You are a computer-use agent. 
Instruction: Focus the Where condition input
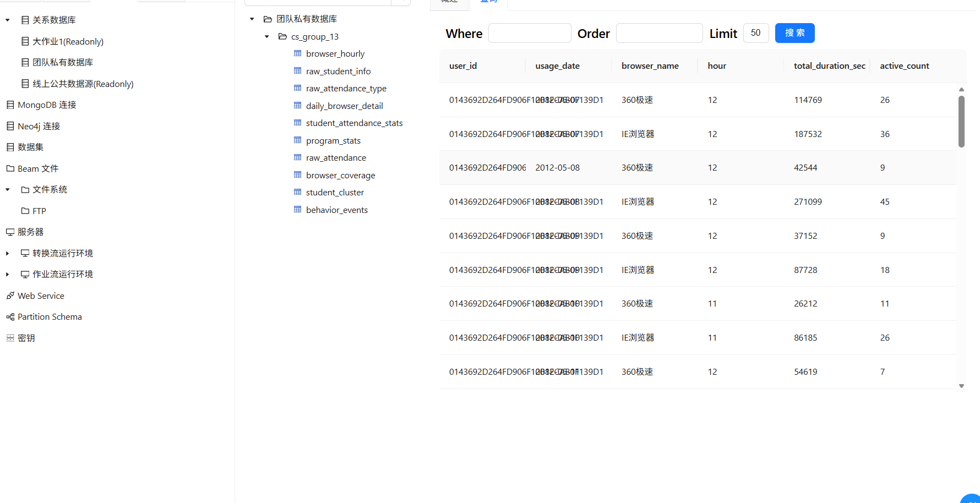coord(530,33)
